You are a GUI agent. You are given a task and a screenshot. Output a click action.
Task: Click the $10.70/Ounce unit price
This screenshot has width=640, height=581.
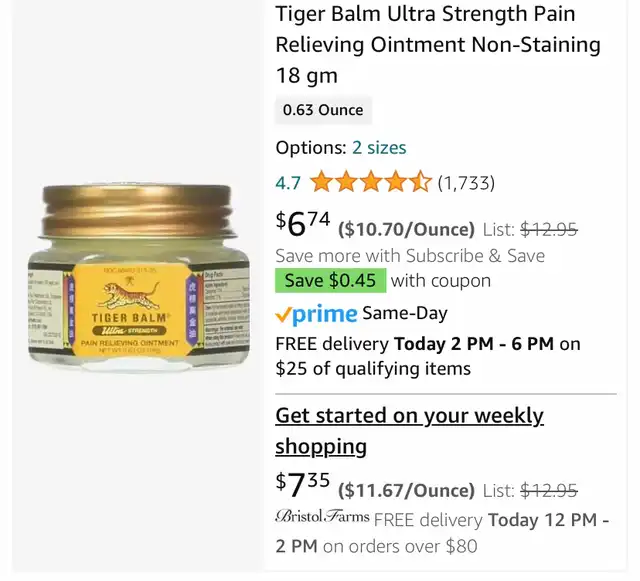(407, 229)
